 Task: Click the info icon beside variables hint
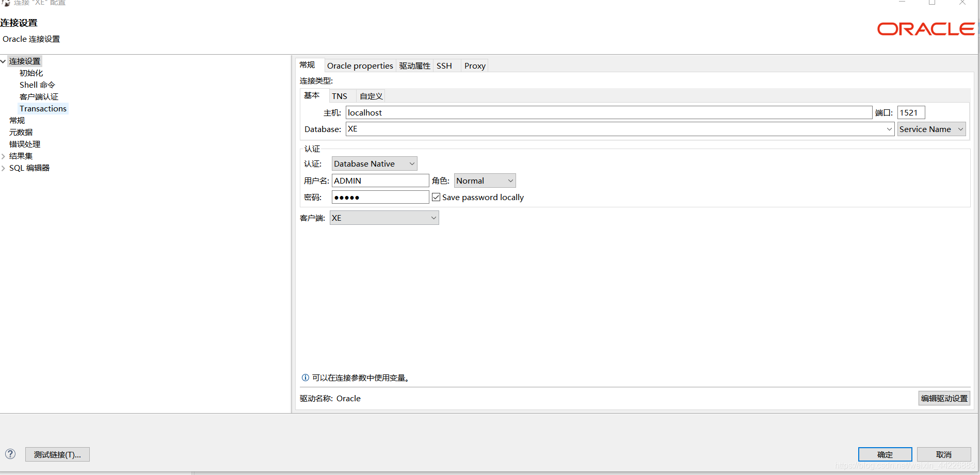pyautogui.click(x=306, y=378)
